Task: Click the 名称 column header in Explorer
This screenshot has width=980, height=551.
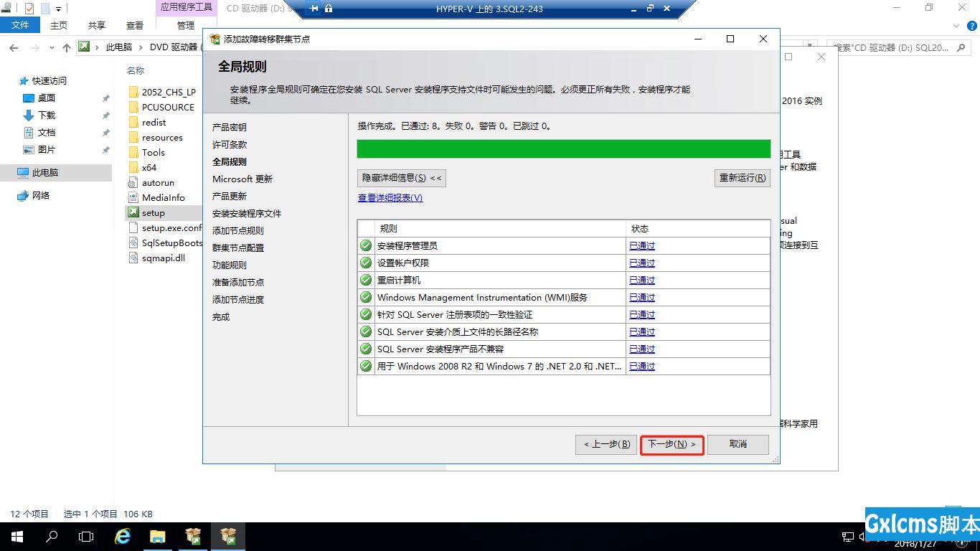Action: (136, 70)
